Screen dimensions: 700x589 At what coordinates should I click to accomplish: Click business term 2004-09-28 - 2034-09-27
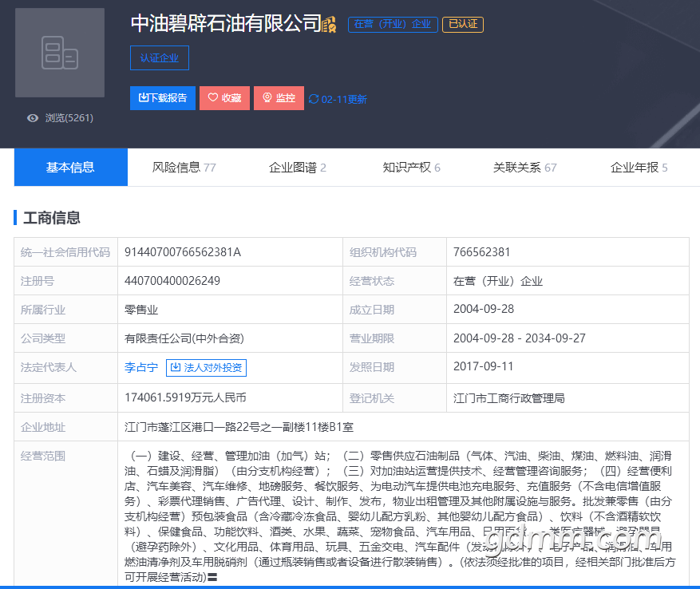click(x=519, y=338)
